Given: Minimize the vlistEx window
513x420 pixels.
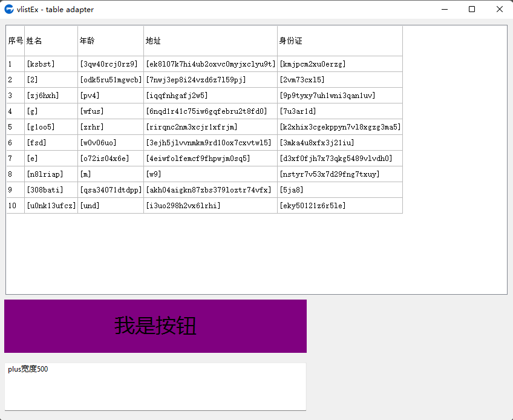Looking at the screenshot, I should (x=444, y=9).
